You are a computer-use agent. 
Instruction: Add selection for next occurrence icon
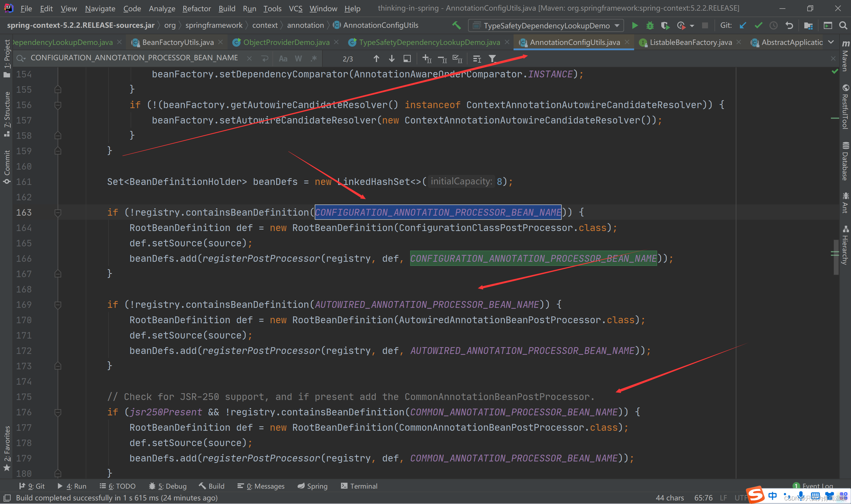(x=427, y=59)
